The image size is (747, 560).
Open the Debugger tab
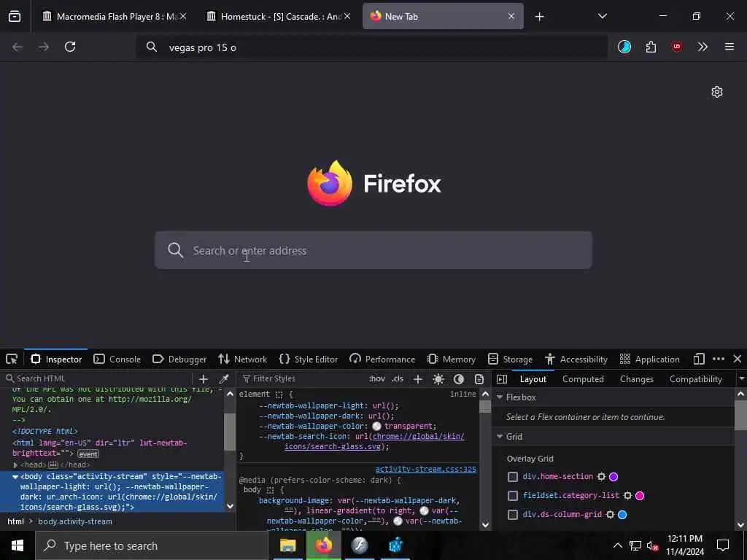[179, 359]
